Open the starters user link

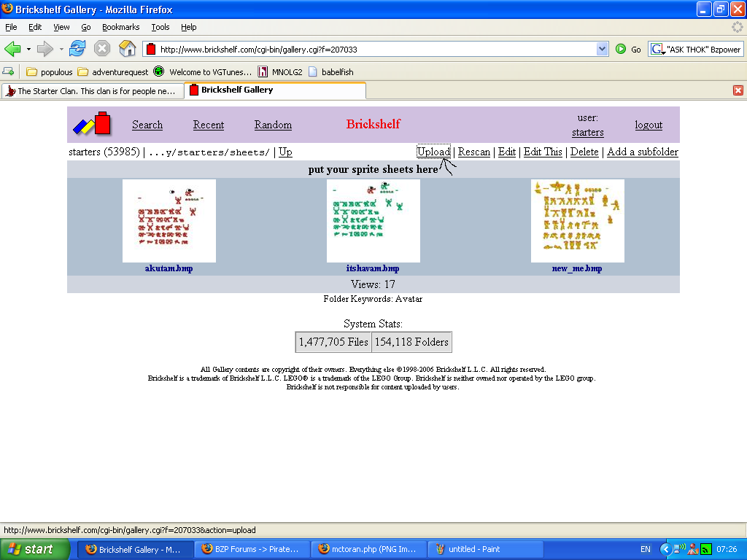point(587,133)
